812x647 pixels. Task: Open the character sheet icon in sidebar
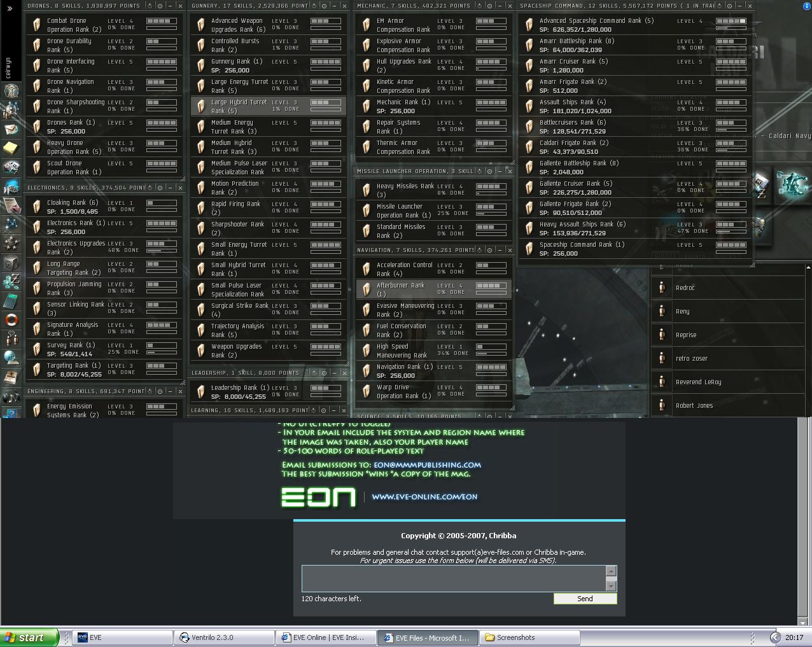tap(11, 90)
